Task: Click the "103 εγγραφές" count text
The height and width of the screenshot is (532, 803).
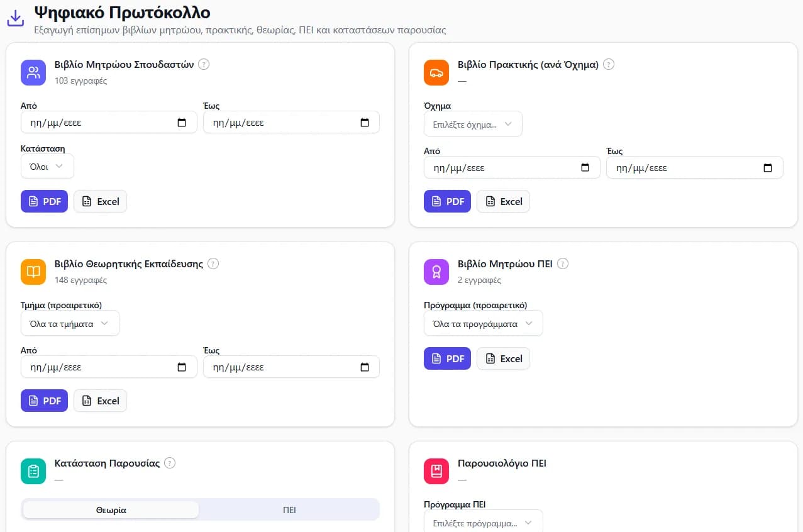Action: (80, 80)
